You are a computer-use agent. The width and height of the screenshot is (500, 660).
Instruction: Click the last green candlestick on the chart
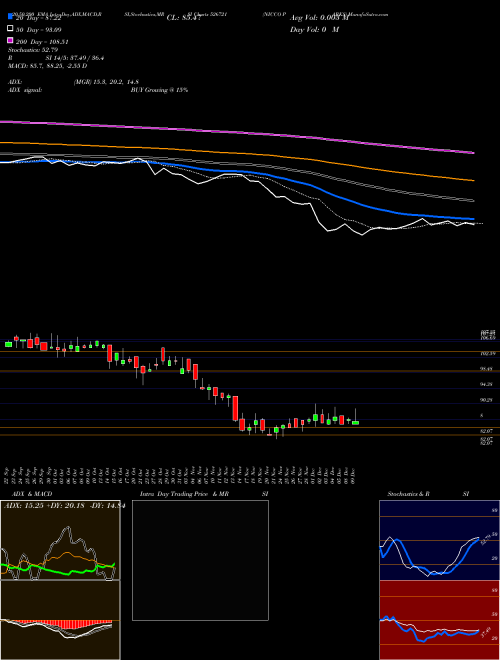(x=356, y=422)
